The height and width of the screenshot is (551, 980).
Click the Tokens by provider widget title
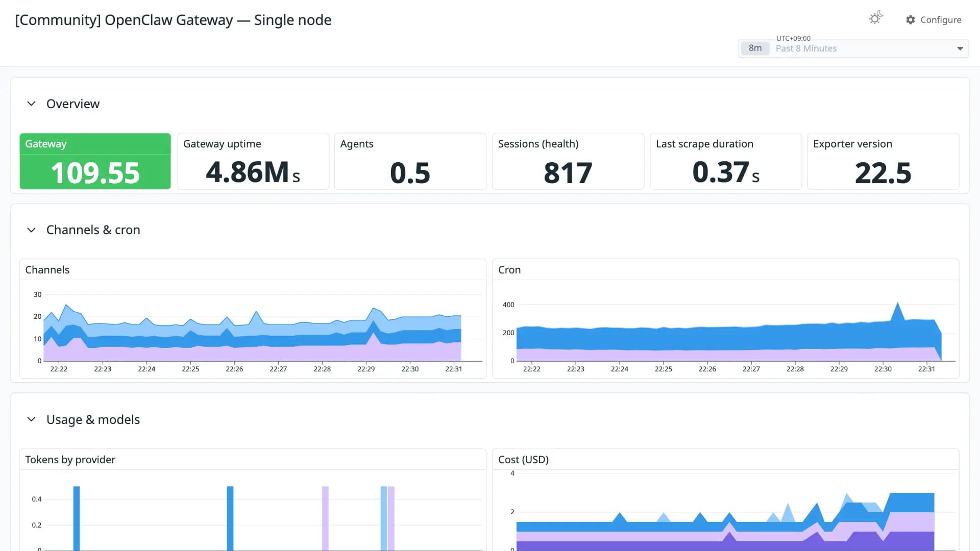point(70,460)
